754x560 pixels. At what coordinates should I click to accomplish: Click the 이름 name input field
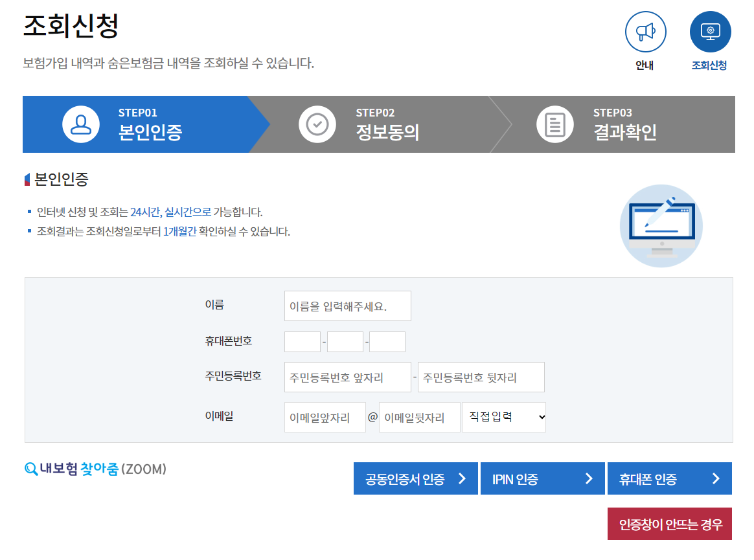(347, 306)
